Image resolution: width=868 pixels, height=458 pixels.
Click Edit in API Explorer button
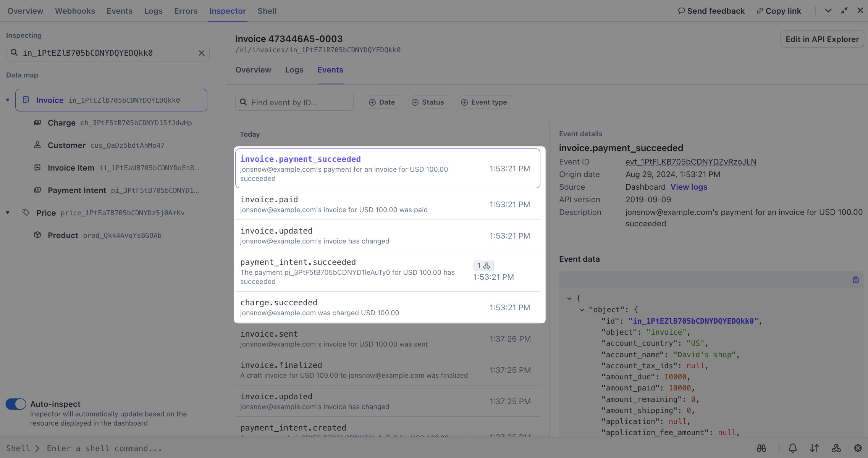click(822, 39)
